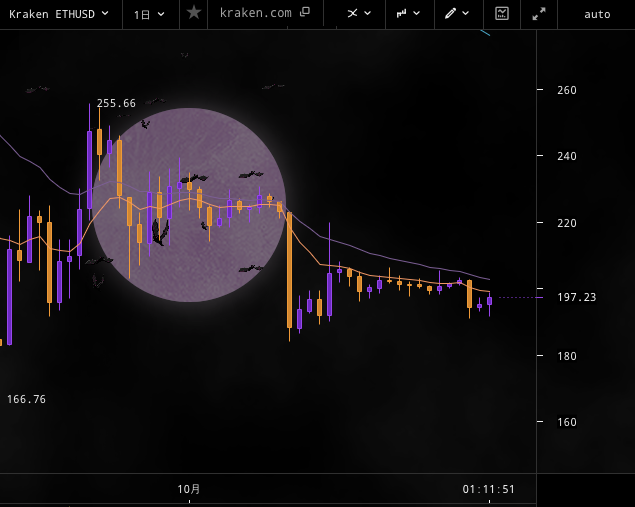Click the 160 price axis label

[567, 422]
